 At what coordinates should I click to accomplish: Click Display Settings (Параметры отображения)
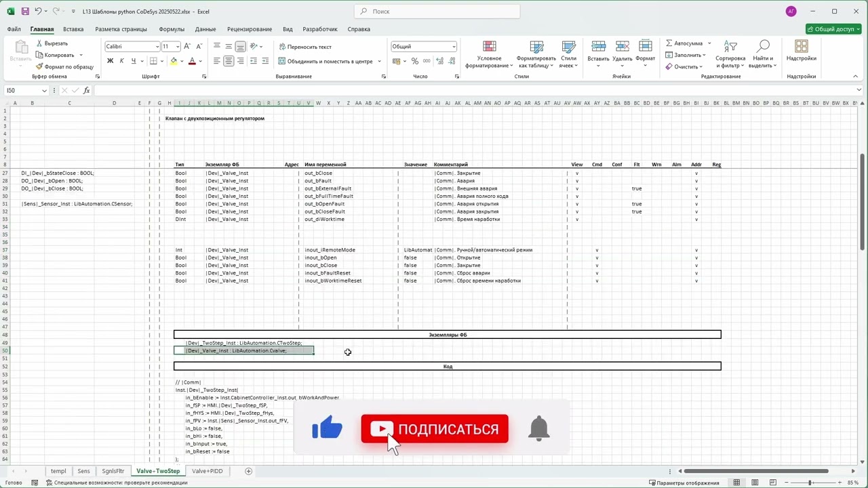pyautogui.click(x=684, y=483)
